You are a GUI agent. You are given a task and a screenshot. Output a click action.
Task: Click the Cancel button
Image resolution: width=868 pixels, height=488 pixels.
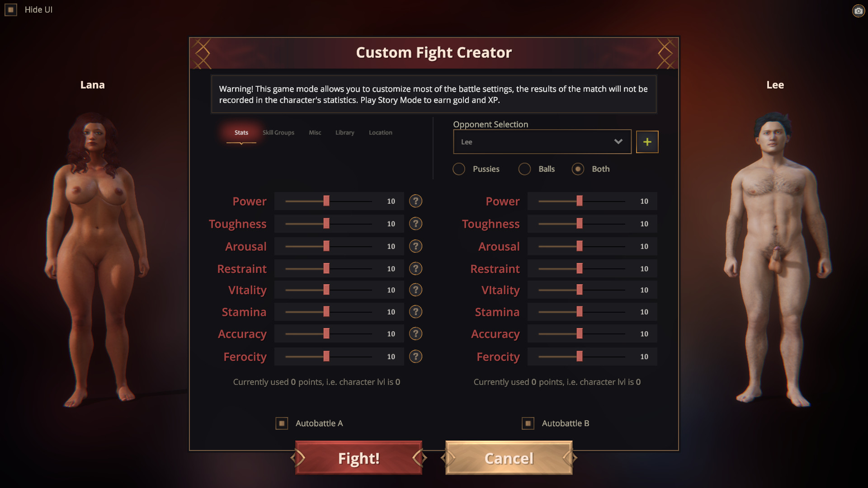tap(509, 458)
